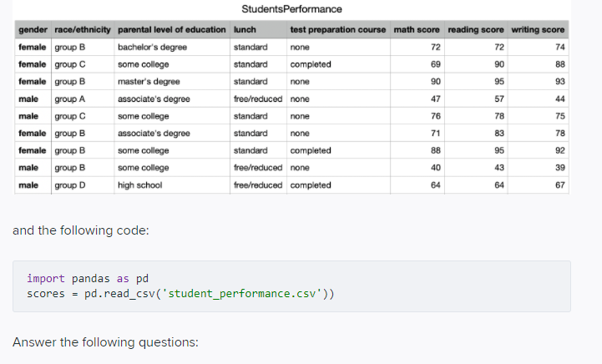Click the 'math score' column header
Viewport: 602px width, 364px height.
417,30
